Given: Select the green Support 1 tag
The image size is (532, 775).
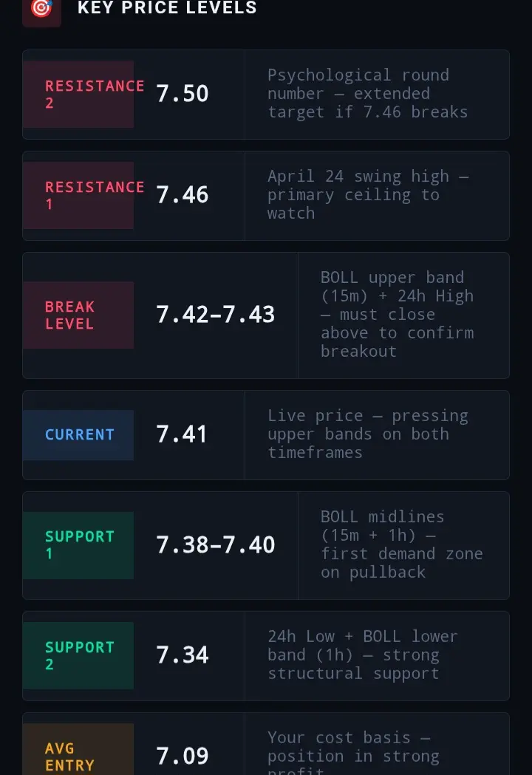Looking at the screenshot, I should [x=78, y=546].
